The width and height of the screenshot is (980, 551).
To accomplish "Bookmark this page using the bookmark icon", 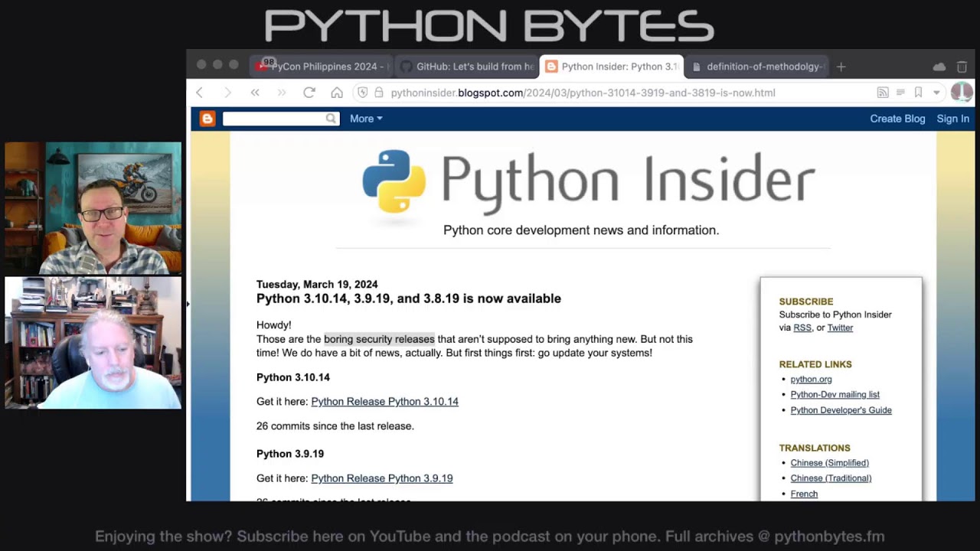I will tap(918, 92).
